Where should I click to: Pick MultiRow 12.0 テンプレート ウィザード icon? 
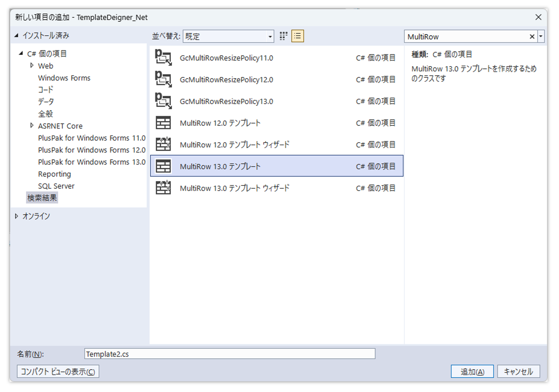pos(163,144)
